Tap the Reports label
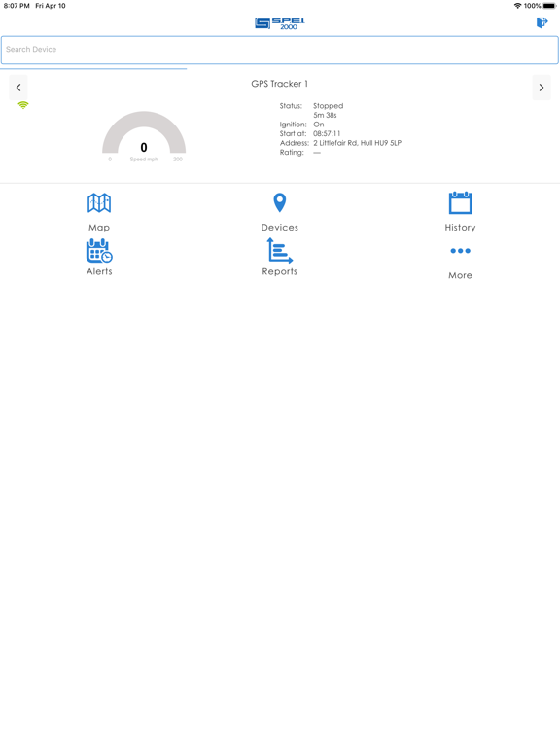This screenshot has height=747, width=560. pyautogui.click(x=280, y=271)
